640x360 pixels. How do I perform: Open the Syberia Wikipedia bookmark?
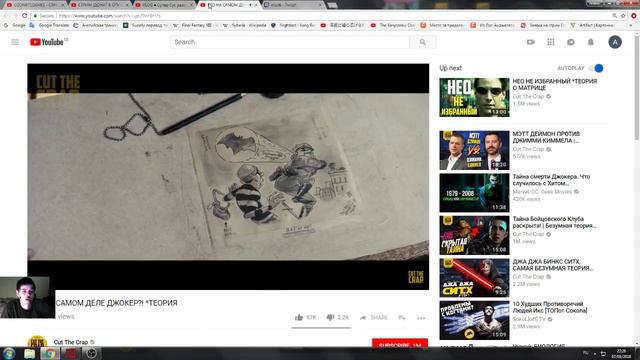coord(245,25)
